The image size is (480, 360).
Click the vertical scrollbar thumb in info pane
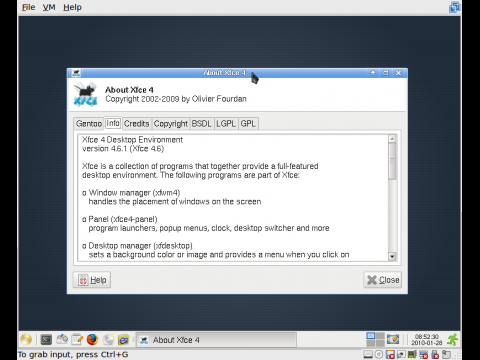click(x=392, y=161)
